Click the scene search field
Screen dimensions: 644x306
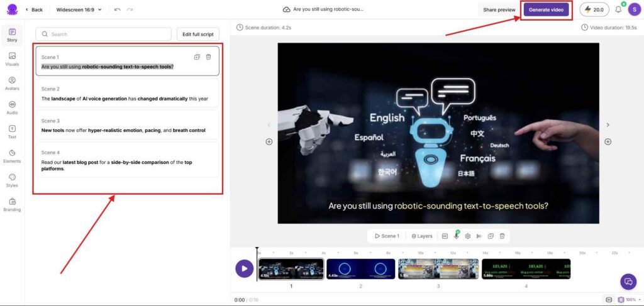click(x=103, y=34)
